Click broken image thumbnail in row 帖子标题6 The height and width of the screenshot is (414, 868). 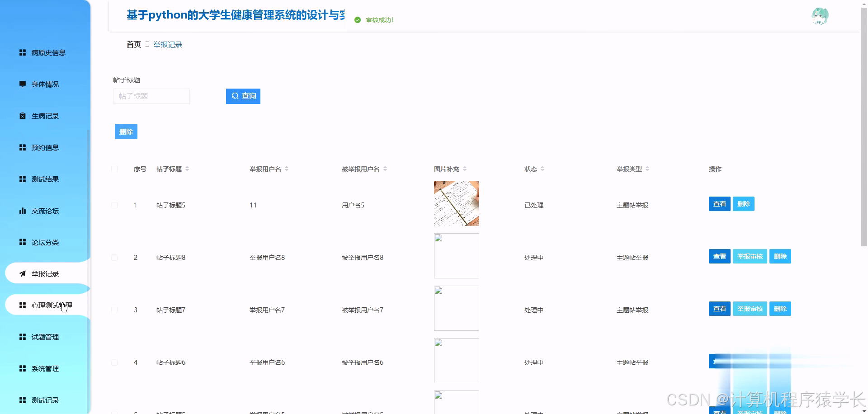point(457,361)
